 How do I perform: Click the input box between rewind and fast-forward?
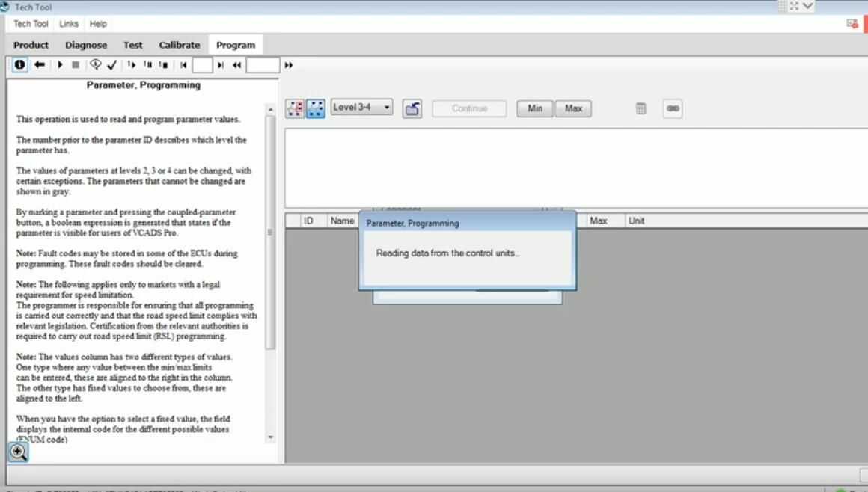[x=263, y=65]
